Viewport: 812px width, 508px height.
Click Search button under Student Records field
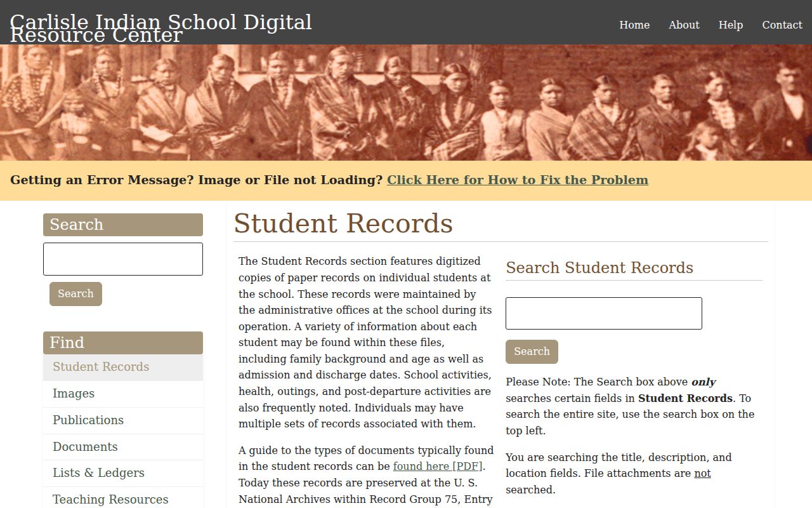click(x=532, y=352)
